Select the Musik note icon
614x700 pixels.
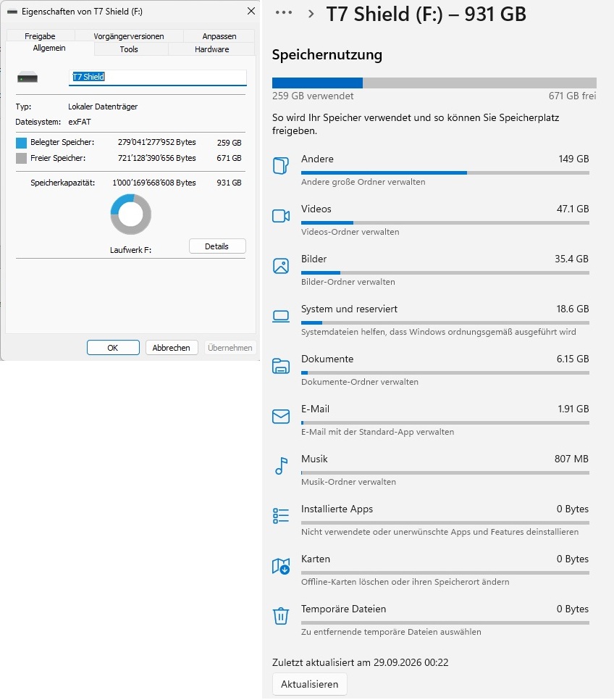[x=281, y=466]
